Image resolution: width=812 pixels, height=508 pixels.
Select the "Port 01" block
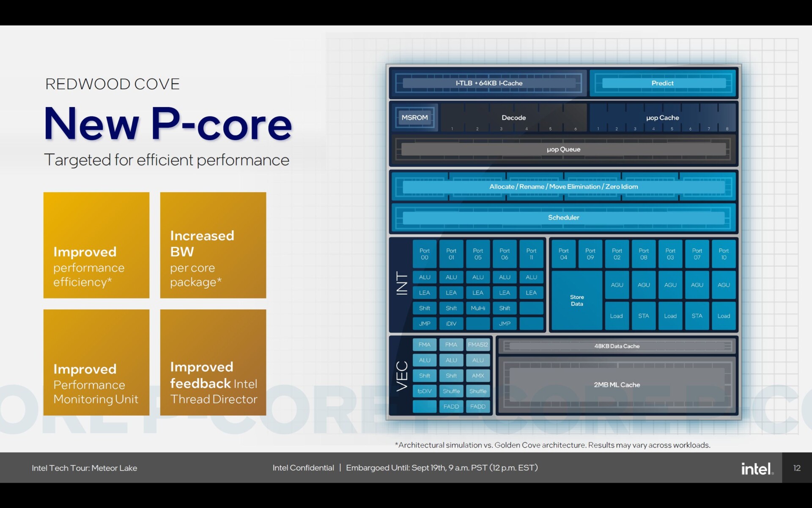click(x=451, y=254)
